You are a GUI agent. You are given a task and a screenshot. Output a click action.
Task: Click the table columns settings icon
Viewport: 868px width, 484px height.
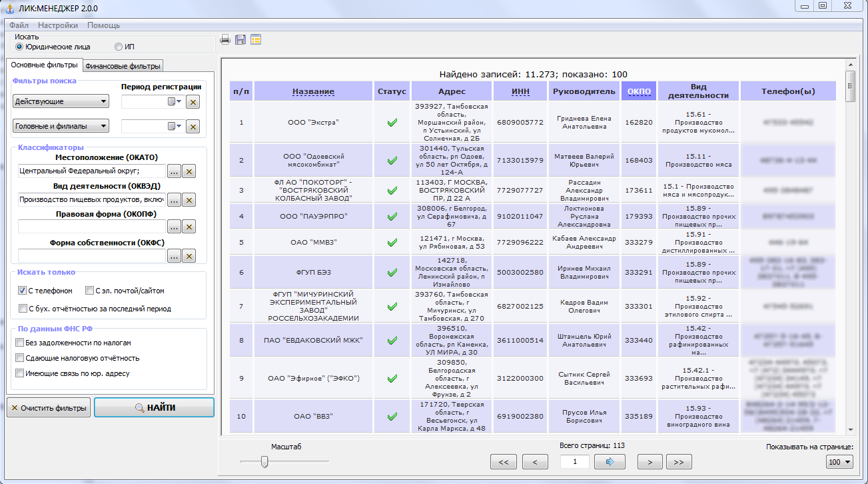256,40
